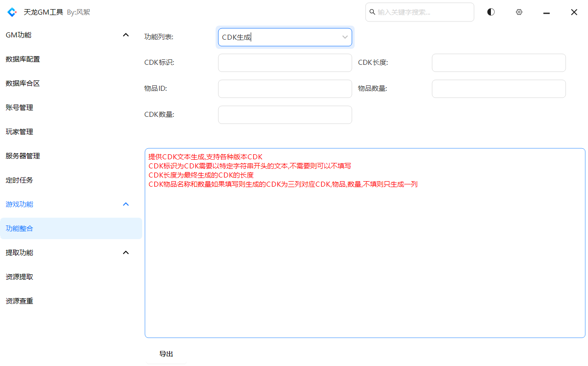Viewport: 588px width, 366px height.
Task: Minimize the window
Action: (546, 12)
